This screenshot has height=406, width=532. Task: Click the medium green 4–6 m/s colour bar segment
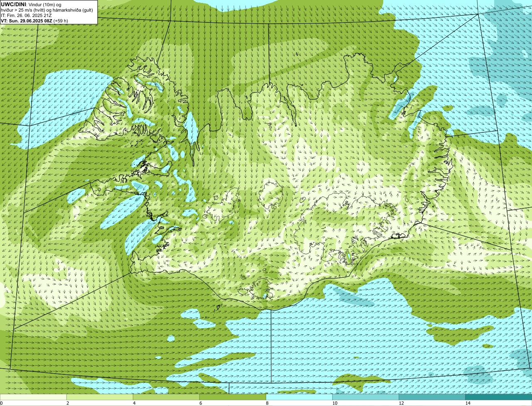pyautogui.click(x=166, y=397)
